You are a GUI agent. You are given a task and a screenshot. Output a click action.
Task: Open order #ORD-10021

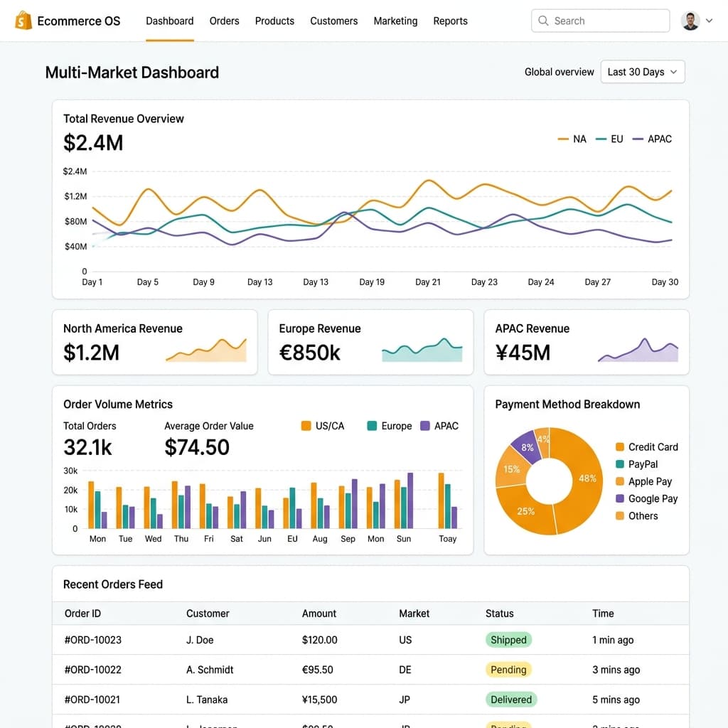[92, 700]
